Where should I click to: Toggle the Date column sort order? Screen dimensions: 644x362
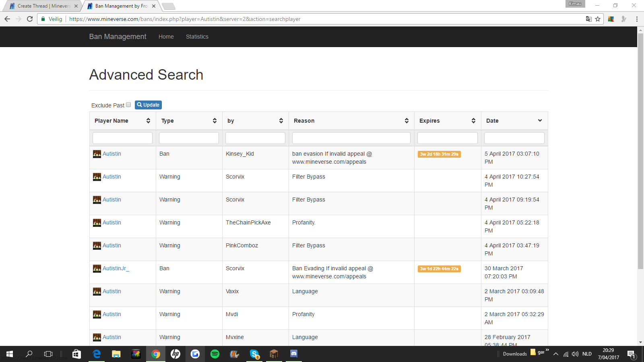click(514, 121)
